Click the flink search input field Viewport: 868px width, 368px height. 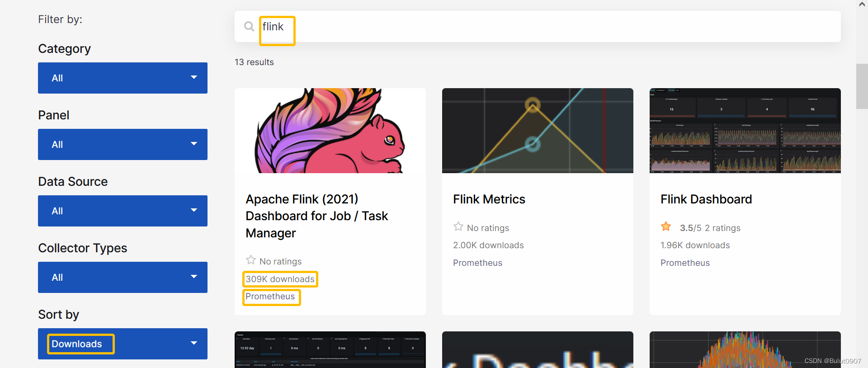538,27
